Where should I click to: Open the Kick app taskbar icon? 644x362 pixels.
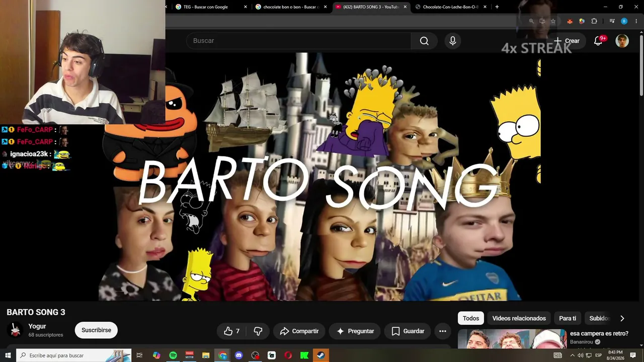pos(304,355)
